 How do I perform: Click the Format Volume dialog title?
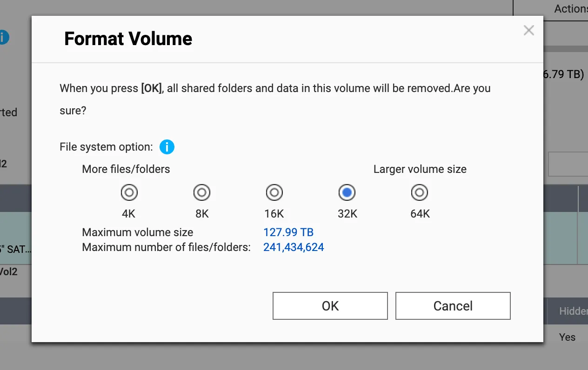pyautogui.click(x=128, y=39)
